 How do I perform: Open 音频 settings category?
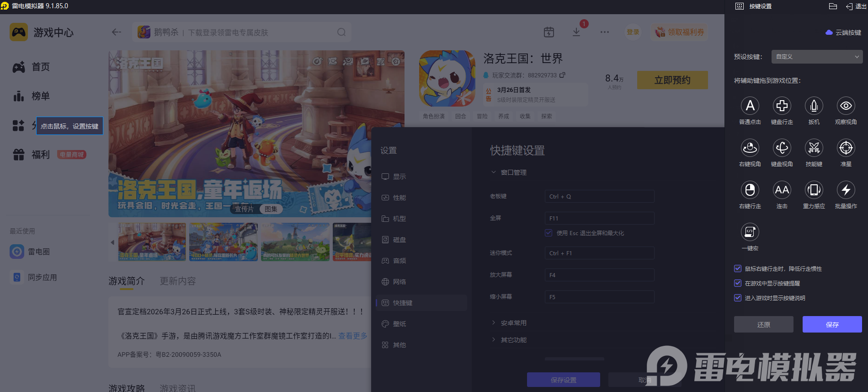421,261
